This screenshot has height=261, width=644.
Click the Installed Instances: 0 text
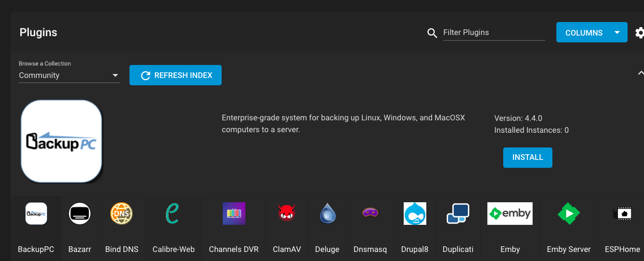click(x=531, y=130)
